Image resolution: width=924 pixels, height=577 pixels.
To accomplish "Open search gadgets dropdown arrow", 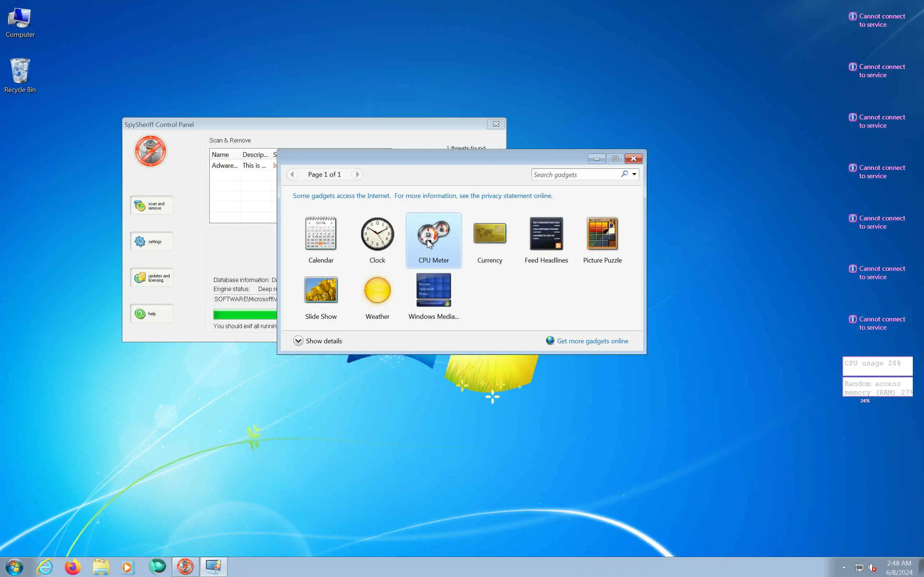I will coord(634,175).
